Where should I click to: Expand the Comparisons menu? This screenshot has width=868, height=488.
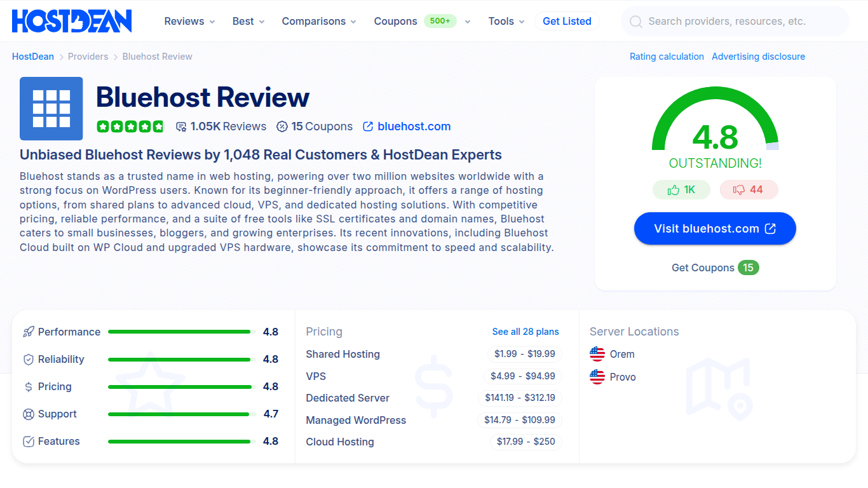[x=319, y=21]
